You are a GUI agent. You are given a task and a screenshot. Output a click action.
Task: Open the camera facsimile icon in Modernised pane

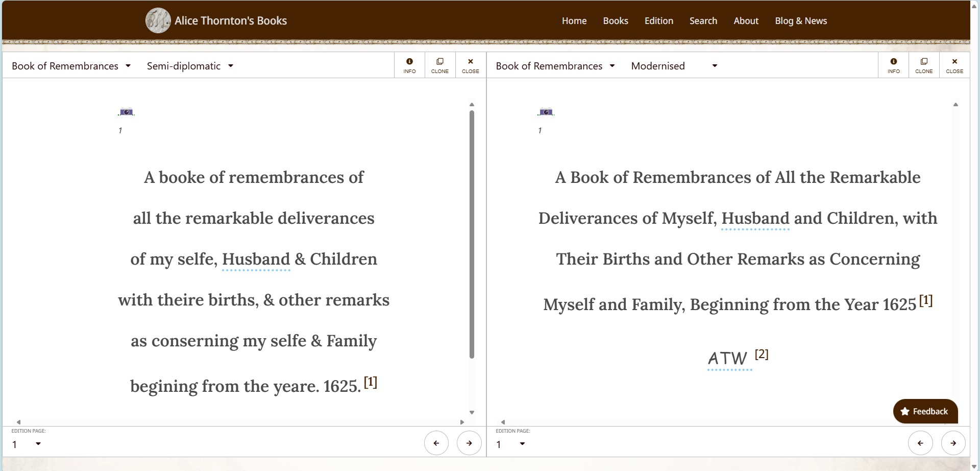coord(546,112)
